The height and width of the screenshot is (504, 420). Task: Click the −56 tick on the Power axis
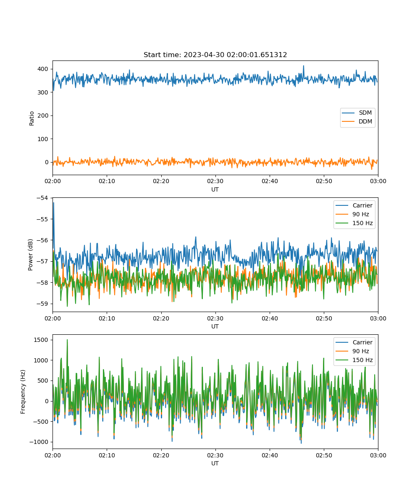[43, 240]
